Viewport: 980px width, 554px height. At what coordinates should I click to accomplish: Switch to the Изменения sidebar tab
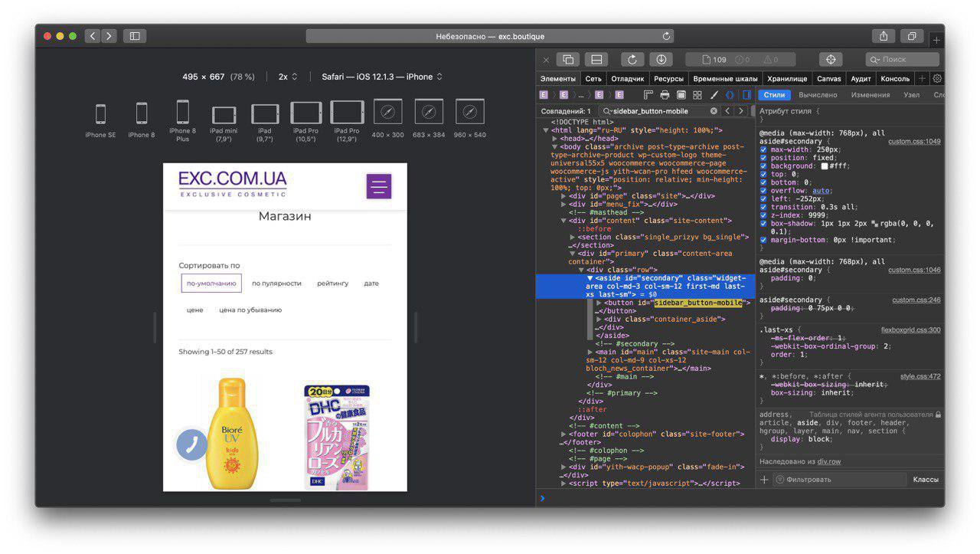tap(871, 95)
